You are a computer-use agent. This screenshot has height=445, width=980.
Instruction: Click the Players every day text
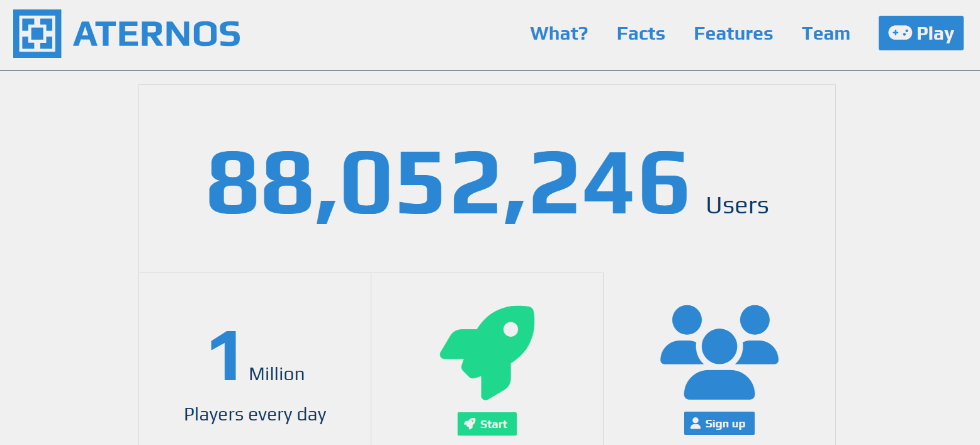pyautogui.click(x=255, y=415)
